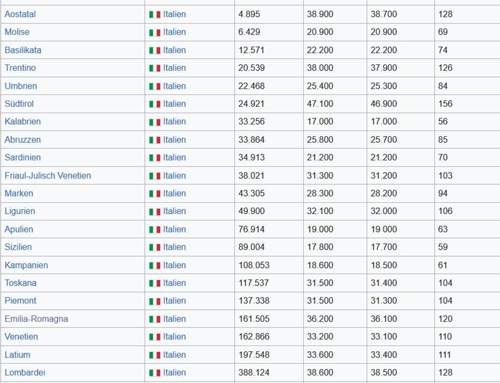This screenshot has width=500, height=383.
Task: Open the Kalabrien region link
Action: pos(23,121)
